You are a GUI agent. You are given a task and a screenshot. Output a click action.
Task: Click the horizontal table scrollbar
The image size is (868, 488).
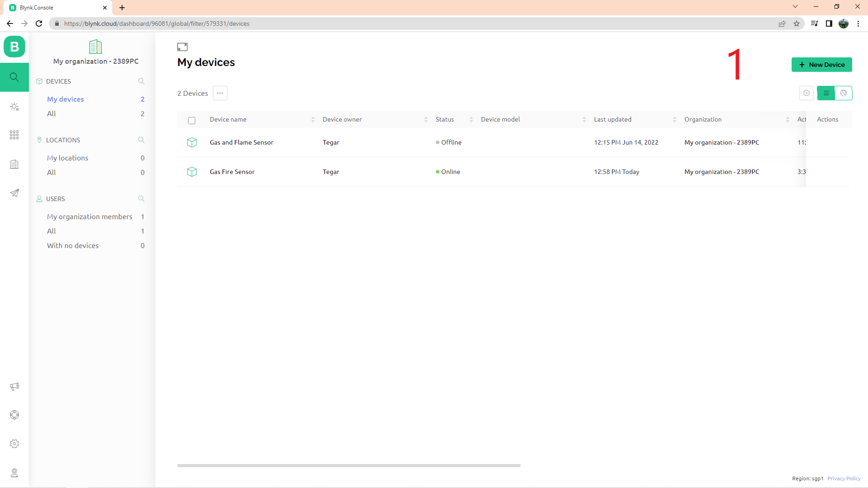[x=349, y=465]
